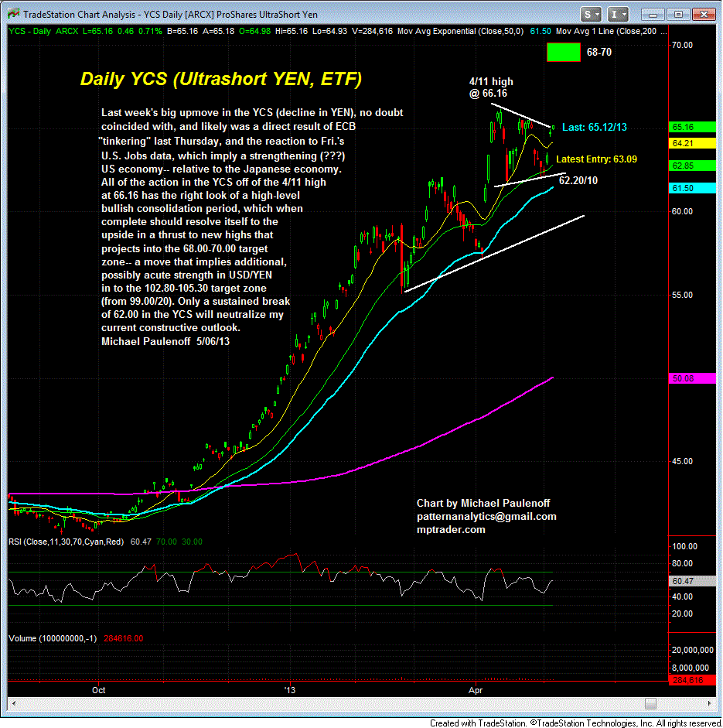
Task: Click the 70.00 price axis label
Action: pos(682,45)
